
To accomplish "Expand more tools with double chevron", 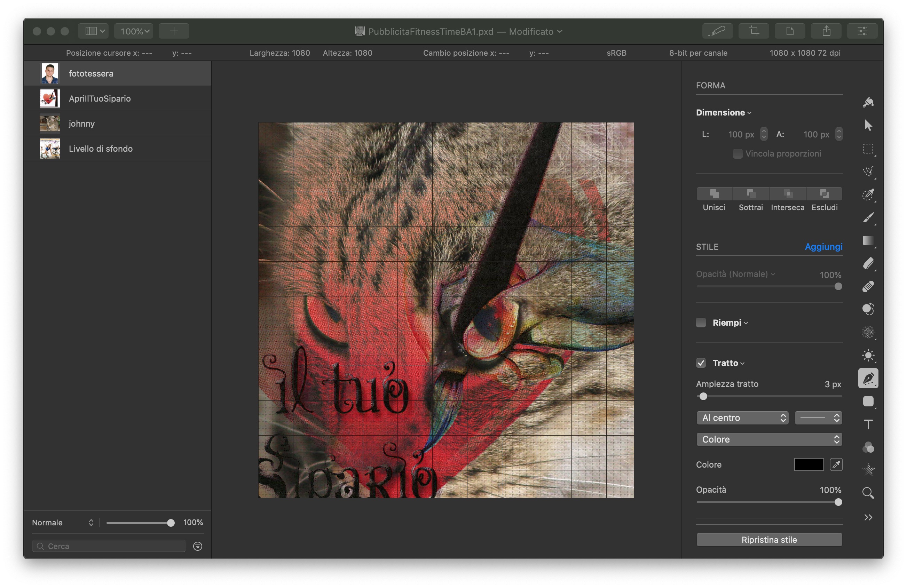I will tap(868, 517).
